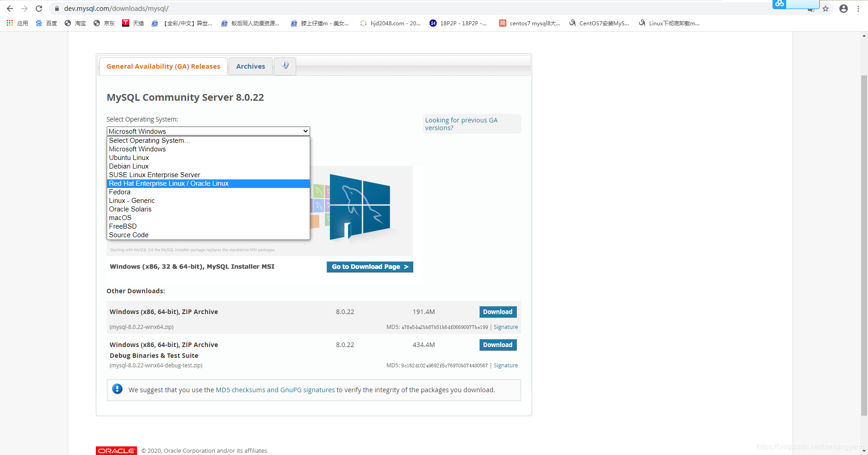This screenshot has height=455, width=868.
Task: Bookmark this page with star icon
Action: pyautogui.click(x=826, y=9)
